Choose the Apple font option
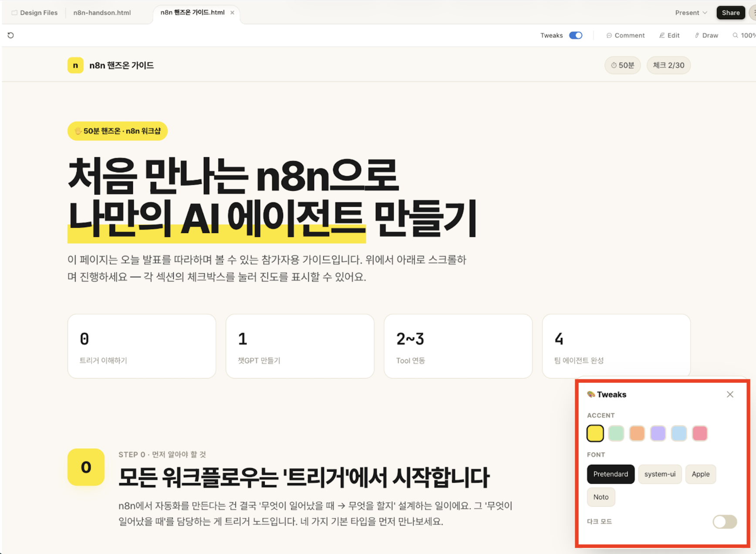756x554 pixels. 701,474
